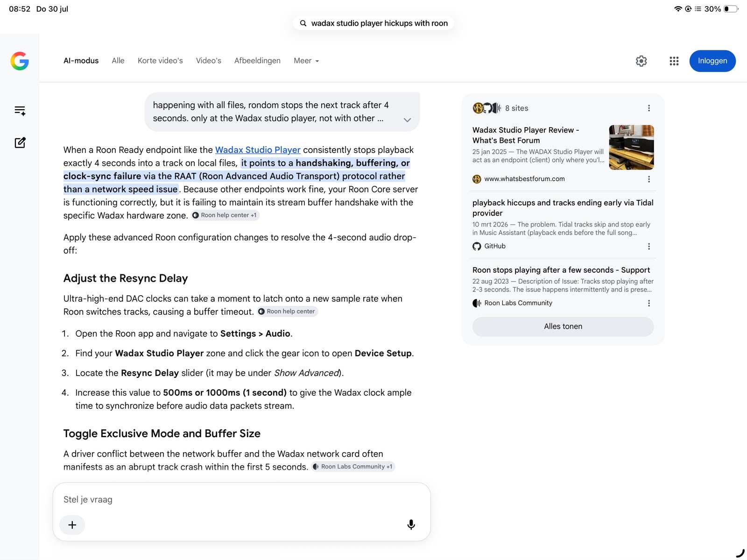Open options for Roon Labs Community result

pyautogui.click(x=648, y=303)
